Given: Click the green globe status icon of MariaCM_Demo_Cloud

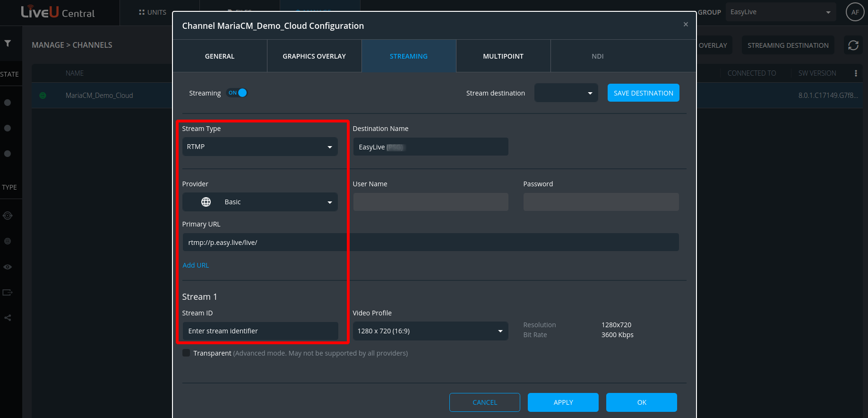Looking at the screenshot, I should click(43, 96).
